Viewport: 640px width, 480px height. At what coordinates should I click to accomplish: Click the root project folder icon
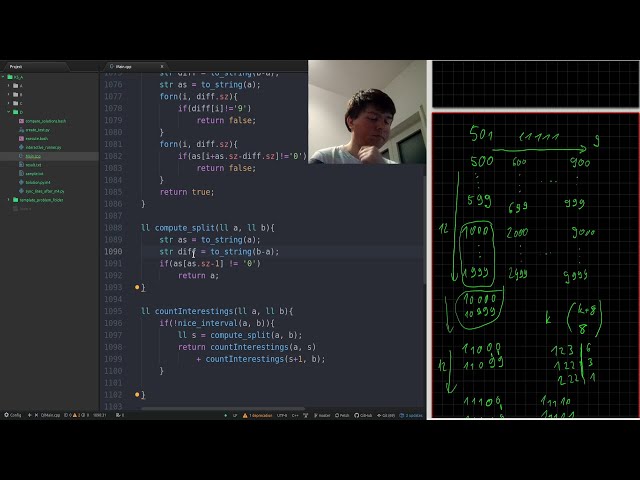pos(10,77)
